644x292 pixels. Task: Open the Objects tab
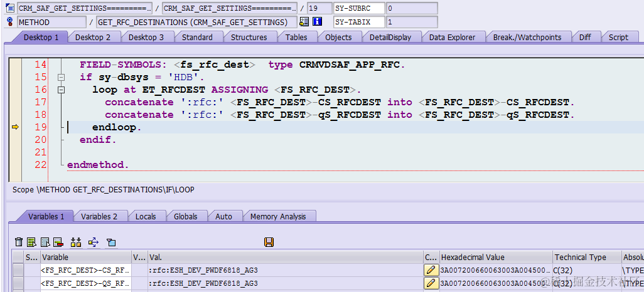point(338,38)
